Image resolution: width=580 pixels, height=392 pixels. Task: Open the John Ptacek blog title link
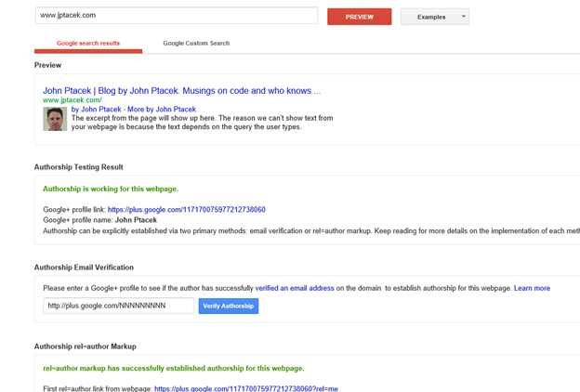[x=181, y=91]
